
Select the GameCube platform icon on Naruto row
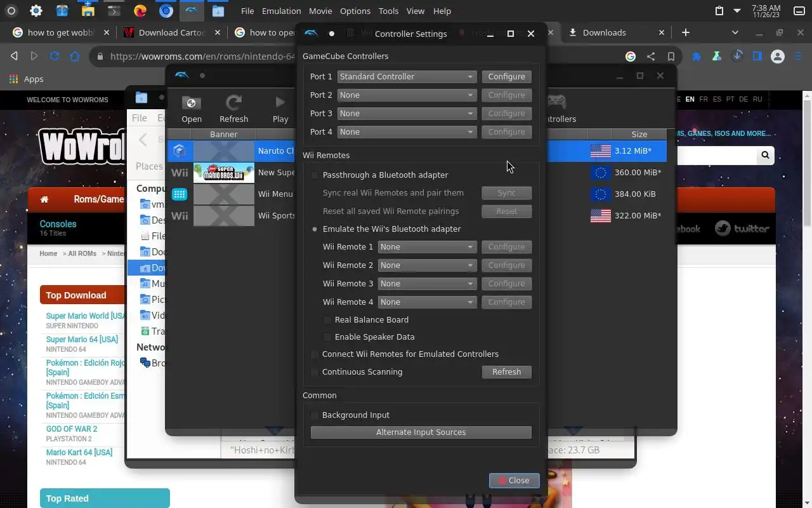pyautogui.click(x=180, y=150)
